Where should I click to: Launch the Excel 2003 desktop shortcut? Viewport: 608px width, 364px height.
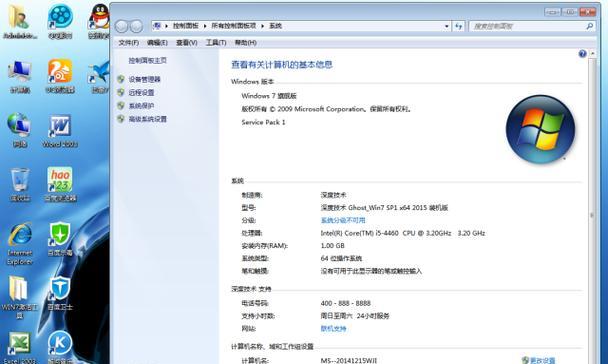tap(19, 347)
